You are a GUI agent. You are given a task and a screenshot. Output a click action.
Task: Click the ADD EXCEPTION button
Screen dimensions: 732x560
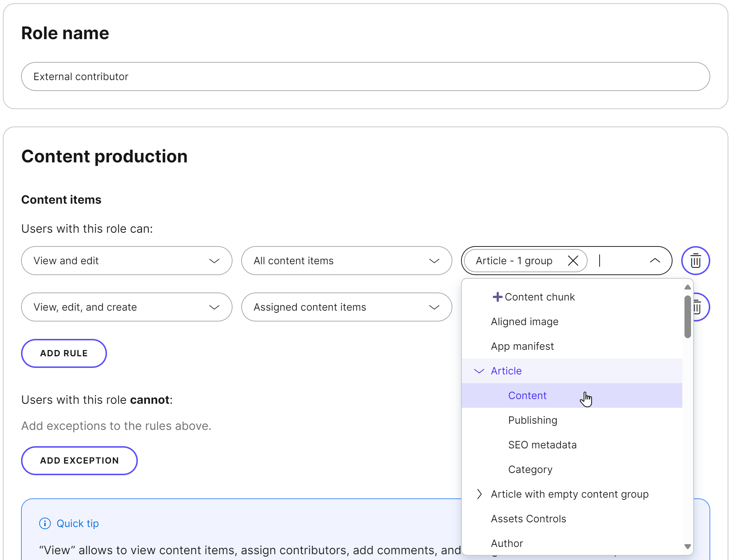(79, 460)
